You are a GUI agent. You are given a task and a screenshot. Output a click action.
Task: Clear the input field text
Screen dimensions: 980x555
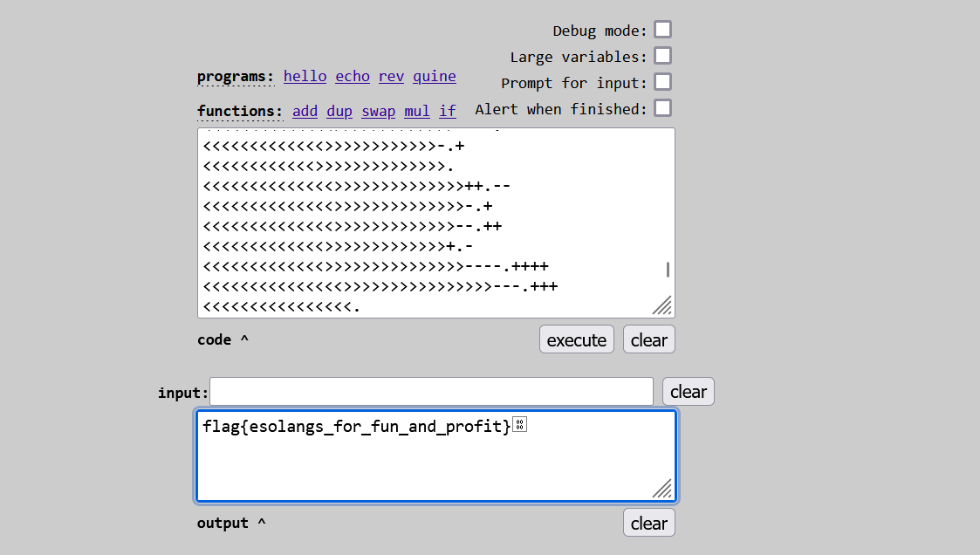(x=688, y=392)
